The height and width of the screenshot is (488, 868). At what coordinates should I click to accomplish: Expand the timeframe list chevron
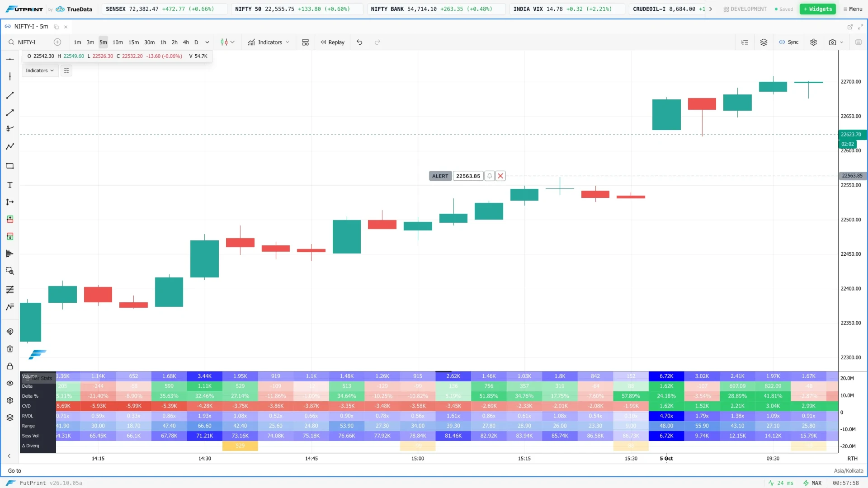tap(208, 42)
